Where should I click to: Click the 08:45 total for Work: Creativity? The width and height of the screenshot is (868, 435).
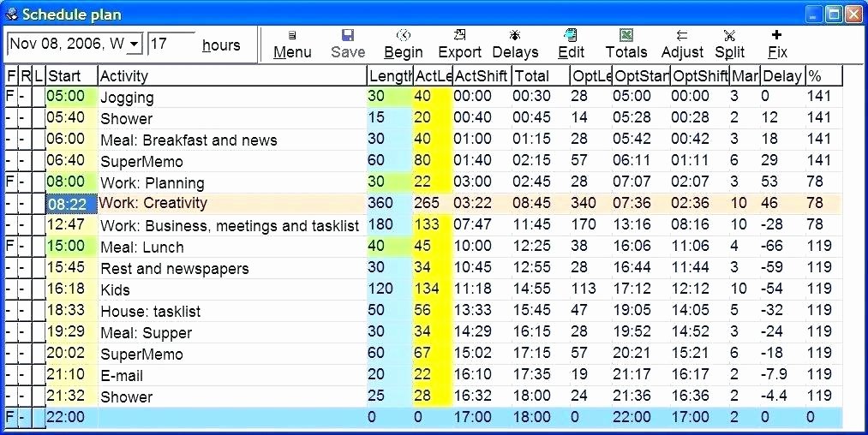(541, 203)
